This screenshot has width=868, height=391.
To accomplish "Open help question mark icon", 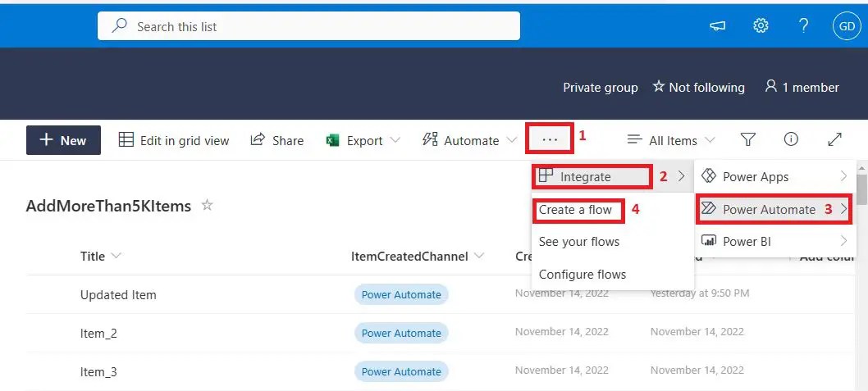I will point(804,25).
